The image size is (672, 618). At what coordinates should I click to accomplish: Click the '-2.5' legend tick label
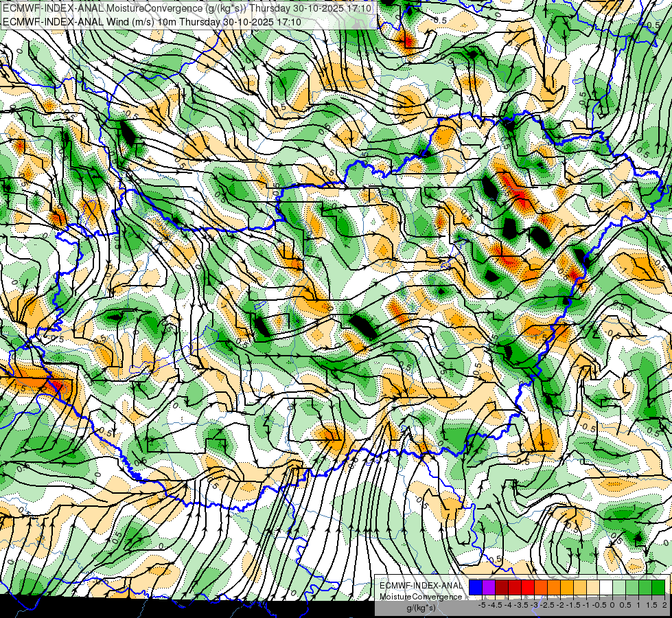point(547,605)
